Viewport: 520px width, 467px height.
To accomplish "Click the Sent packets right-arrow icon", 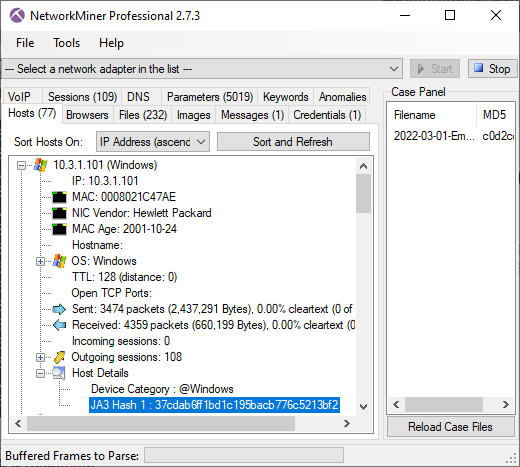I will coord(59,309).
